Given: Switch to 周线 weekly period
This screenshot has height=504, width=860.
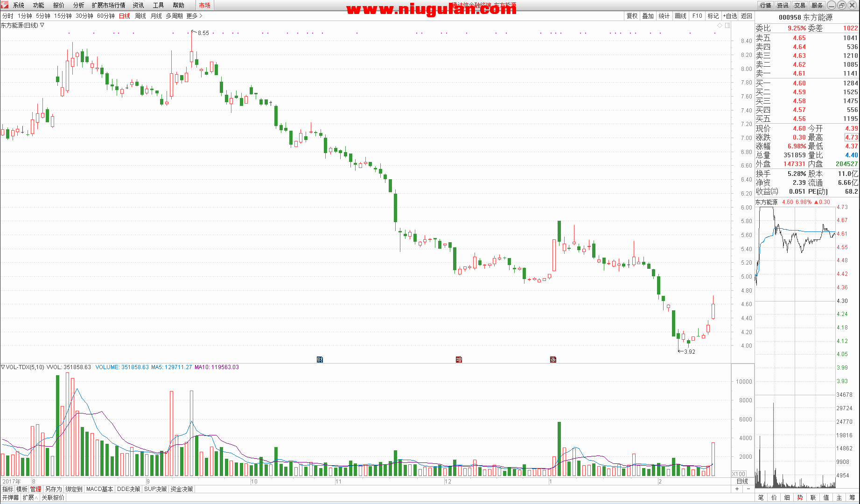Looking at the screenshot, I should point(140,16).
